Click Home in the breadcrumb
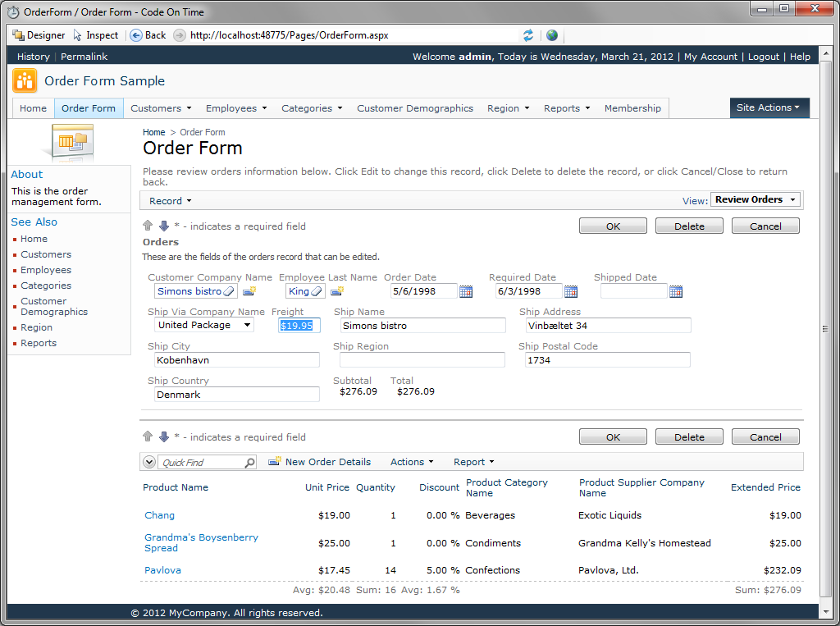840x626 pixels. (x=153, y=132)
